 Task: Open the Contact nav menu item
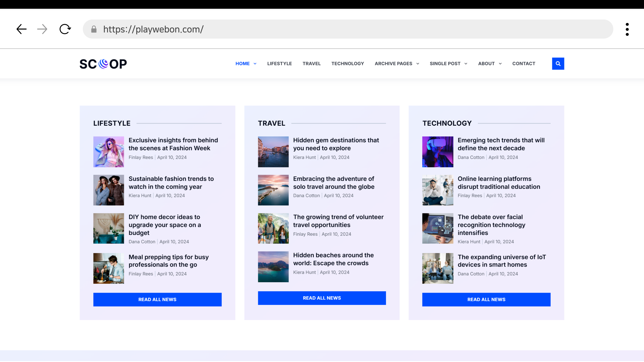click(x=523, y=64)
